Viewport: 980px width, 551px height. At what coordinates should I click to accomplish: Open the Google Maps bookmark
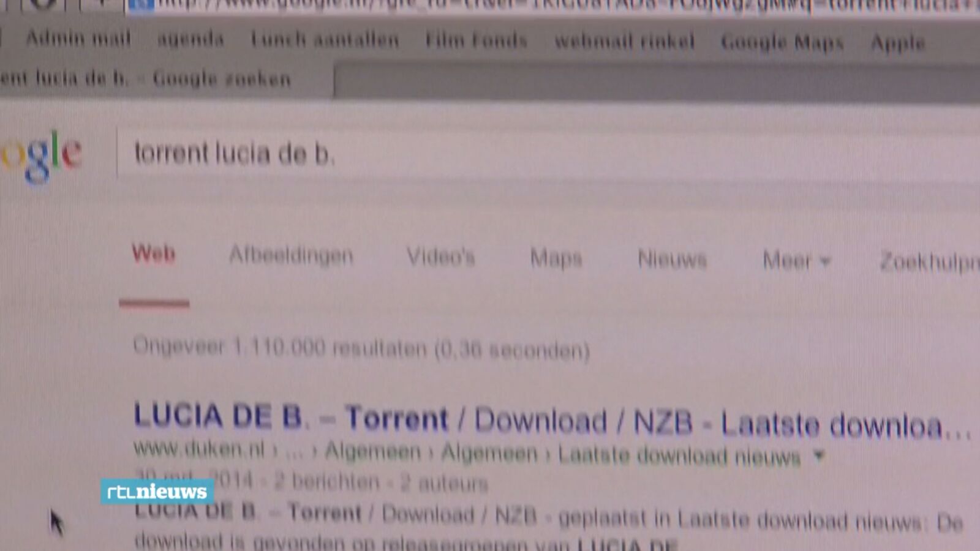782,42
